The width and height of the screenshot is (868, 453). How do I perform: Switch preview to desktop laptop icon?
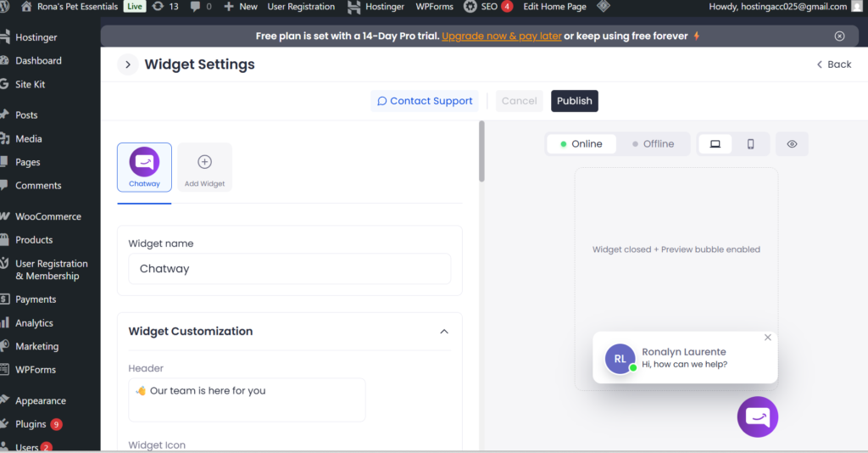point(715,144)
